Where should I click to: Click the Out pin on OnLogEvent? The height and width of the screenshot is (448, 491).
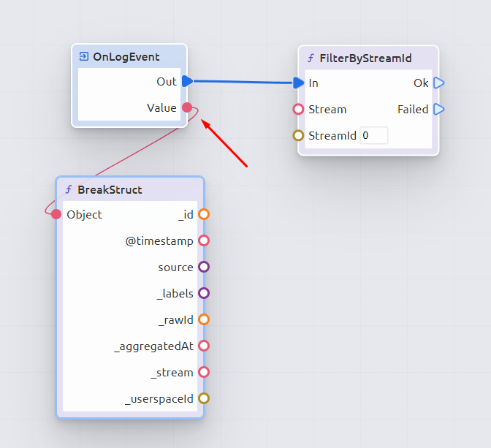(x=187, y=81)
